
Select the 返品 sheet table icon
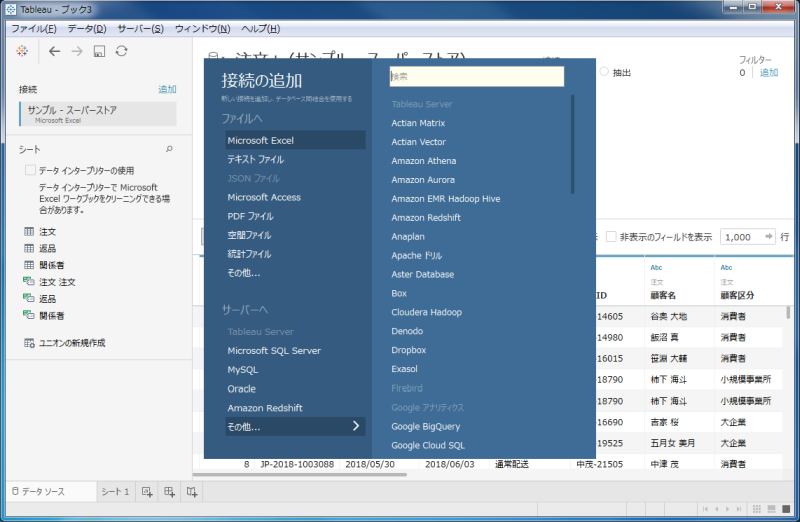(29, 248)
